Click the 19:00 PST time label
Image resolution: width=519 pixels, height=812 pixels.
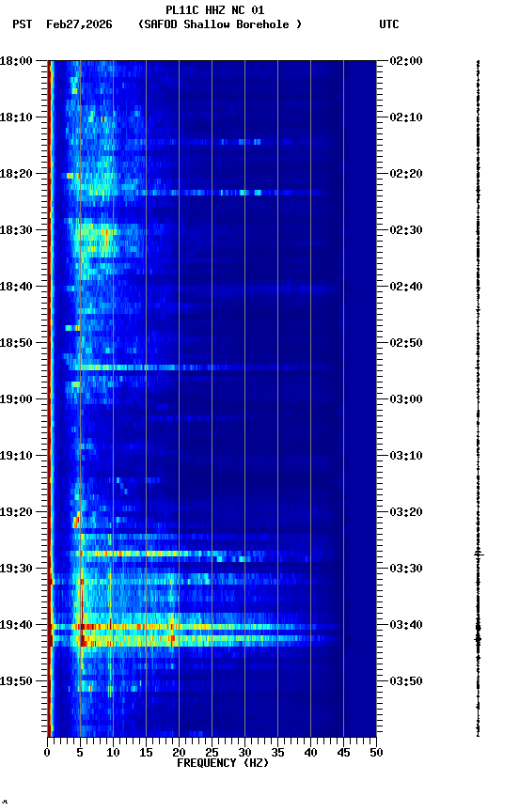16,399
